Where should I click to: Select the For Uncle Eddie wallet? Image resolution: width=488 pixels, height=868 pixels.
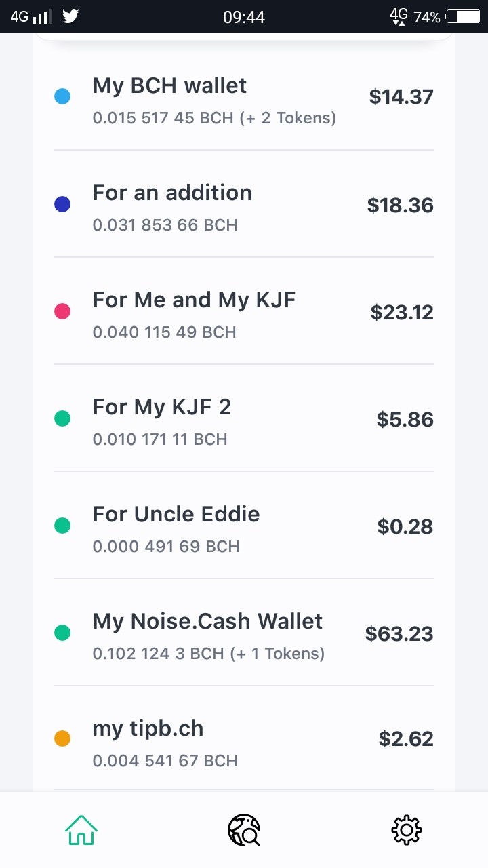(244, 526)
